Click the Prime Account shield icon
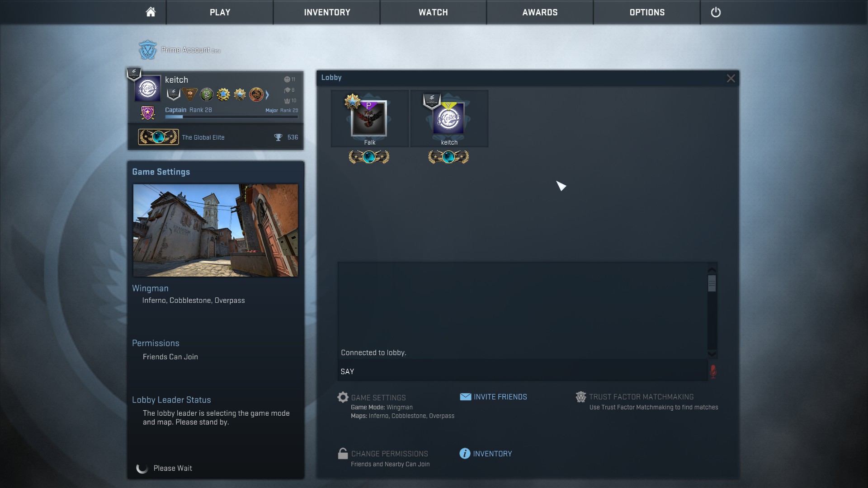 point(147,50)
